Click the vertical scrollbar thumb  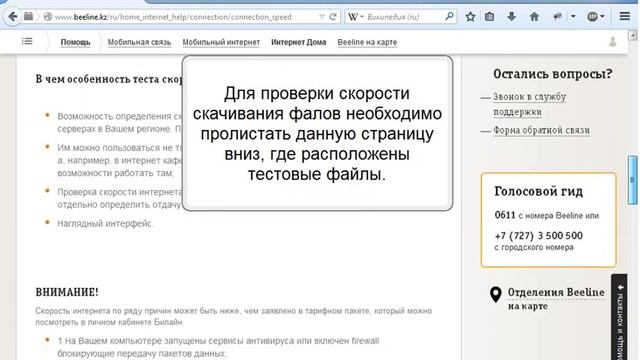(633, 180)
